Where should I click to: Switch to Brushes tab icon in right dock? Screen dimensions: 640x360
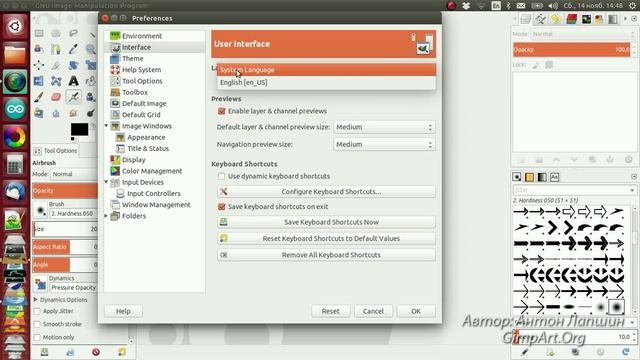[x=517, y=177]
